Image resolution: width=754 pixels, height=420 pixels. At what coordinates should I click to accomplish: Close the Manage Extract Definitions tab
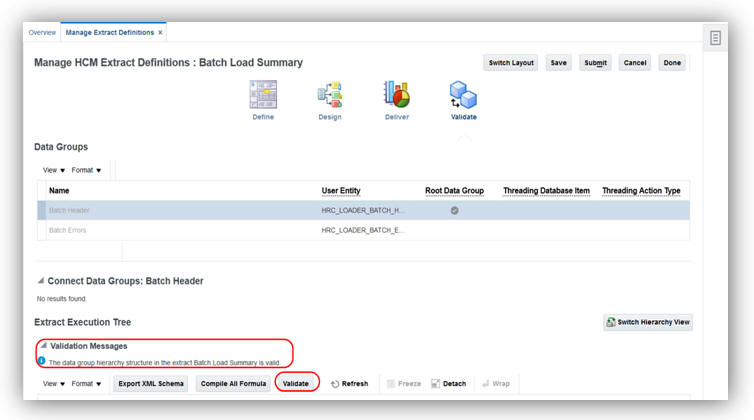(160, 33)
